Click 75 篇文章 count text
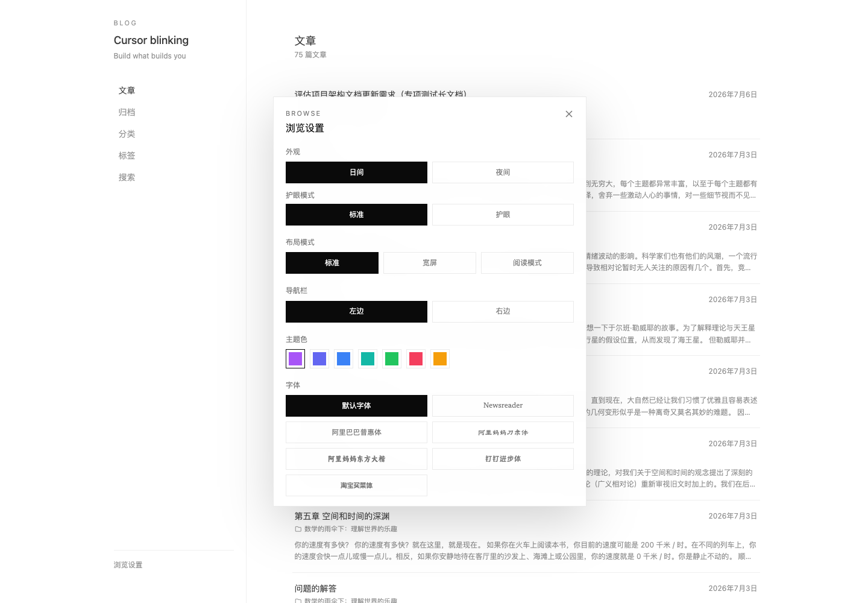The image size is (868, 603). pos(310,54)
